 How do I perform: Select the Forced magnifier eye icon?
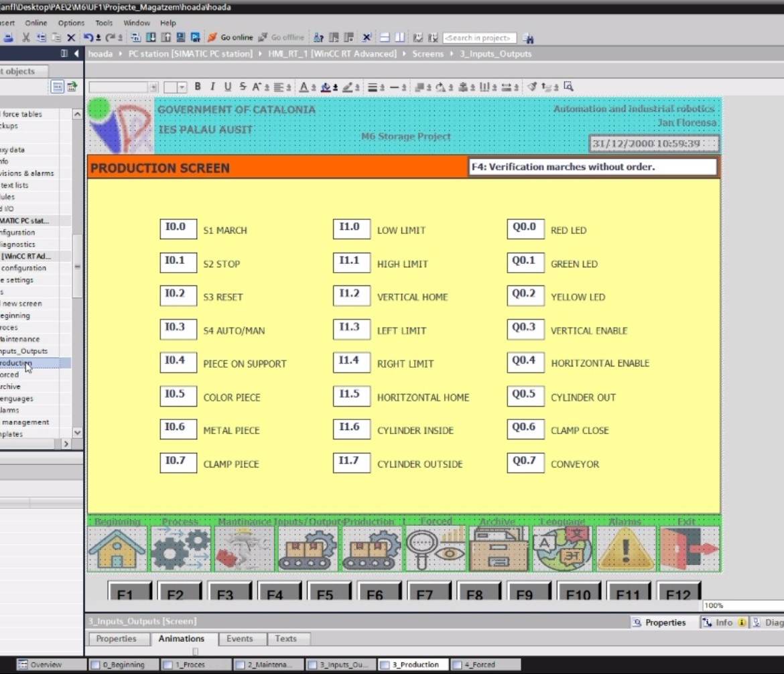[x=435, y=549]
